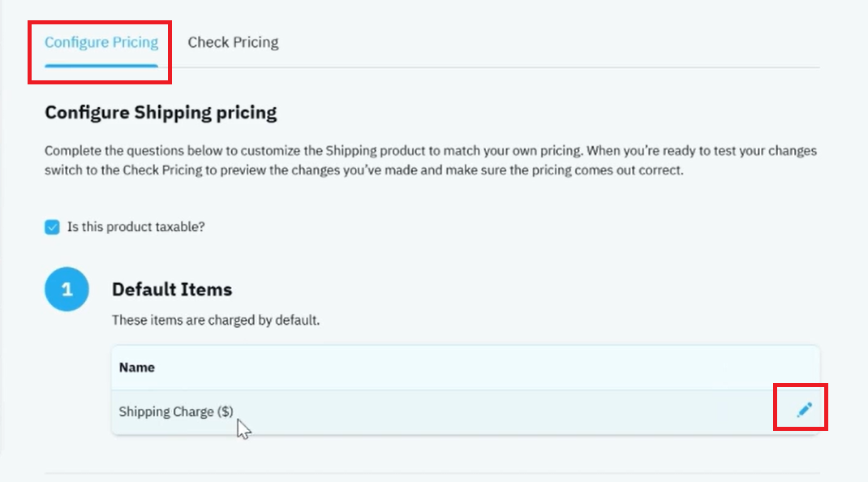Click the "Complete the questions below" description line

pyautogui.click(x=431, y=151)
